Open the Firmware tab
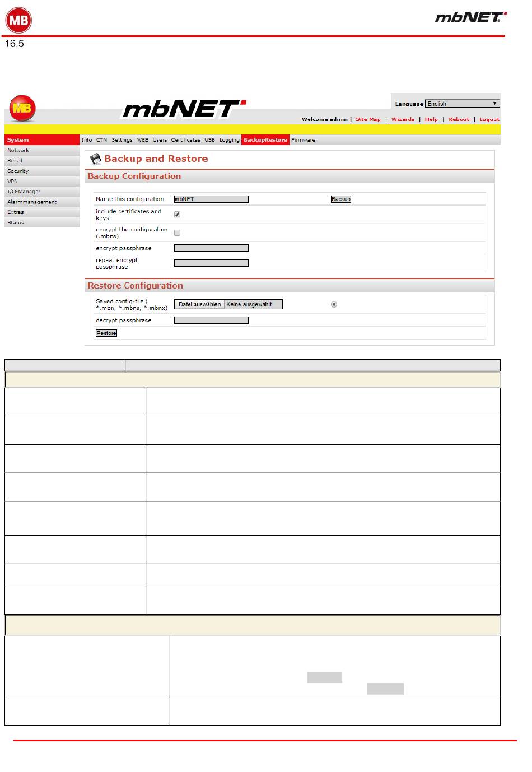Image resolution: width=532 pixels, height=772 pixels. click(303, 140)
